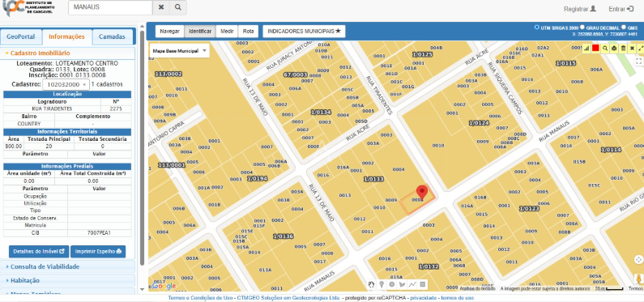Activate the Identificar mode
This screenshot has width=644, height=302.
click(199, 32)
